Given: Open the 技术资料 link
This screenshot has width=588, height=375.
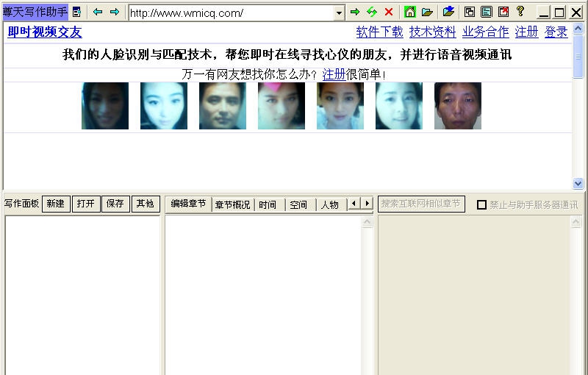Looking at the screenshot, I should [432, 32].
